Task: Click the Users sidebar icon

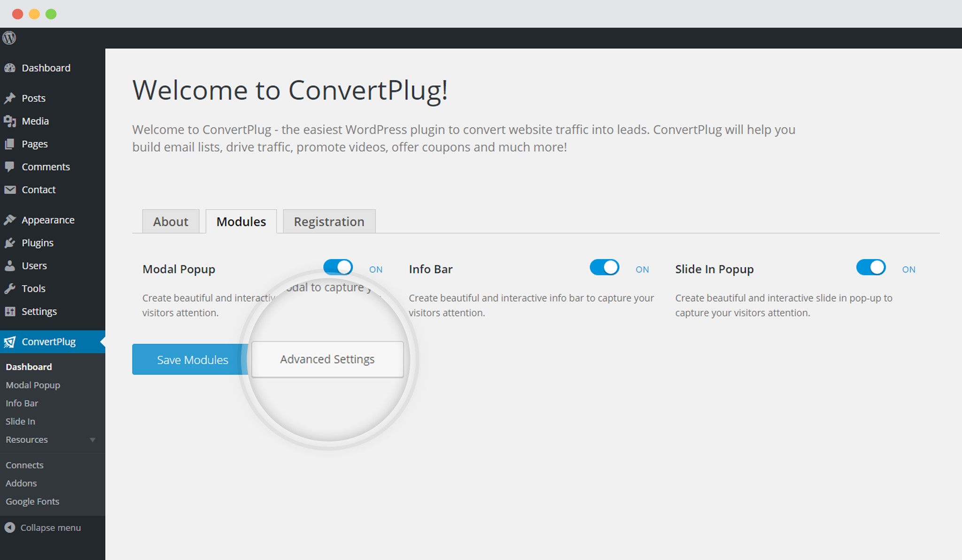Action: (10, 265)
